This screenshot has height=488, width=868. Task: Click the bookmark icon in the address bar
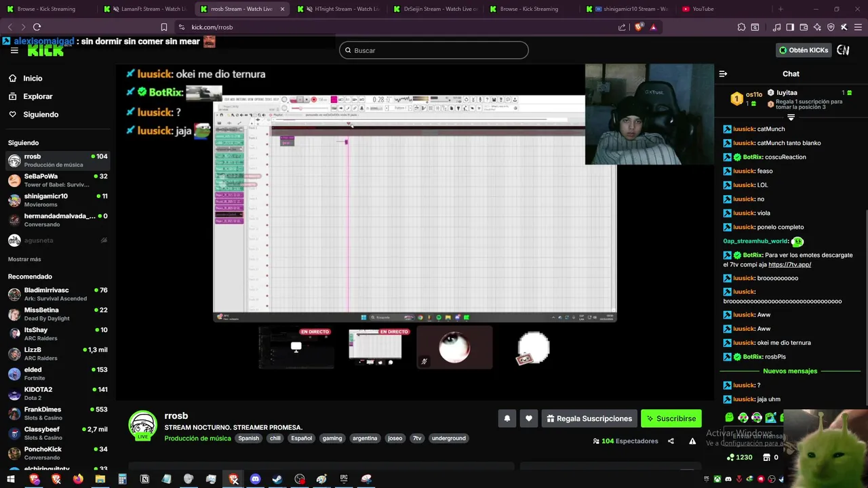(x=164, y=27)
